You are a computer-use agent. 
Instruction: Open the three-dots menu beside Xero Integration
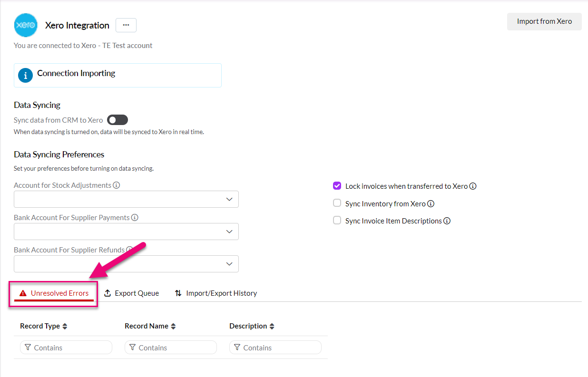click(126, 25)
